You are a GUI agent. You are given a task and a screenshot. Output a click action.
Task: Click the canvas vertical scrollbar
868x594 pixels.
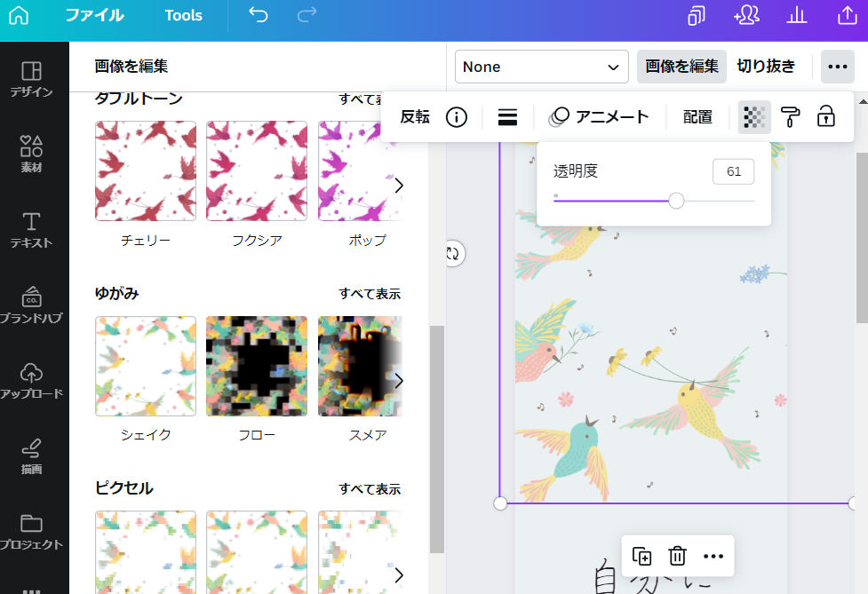pyautogui.click(x=862, y=238)
